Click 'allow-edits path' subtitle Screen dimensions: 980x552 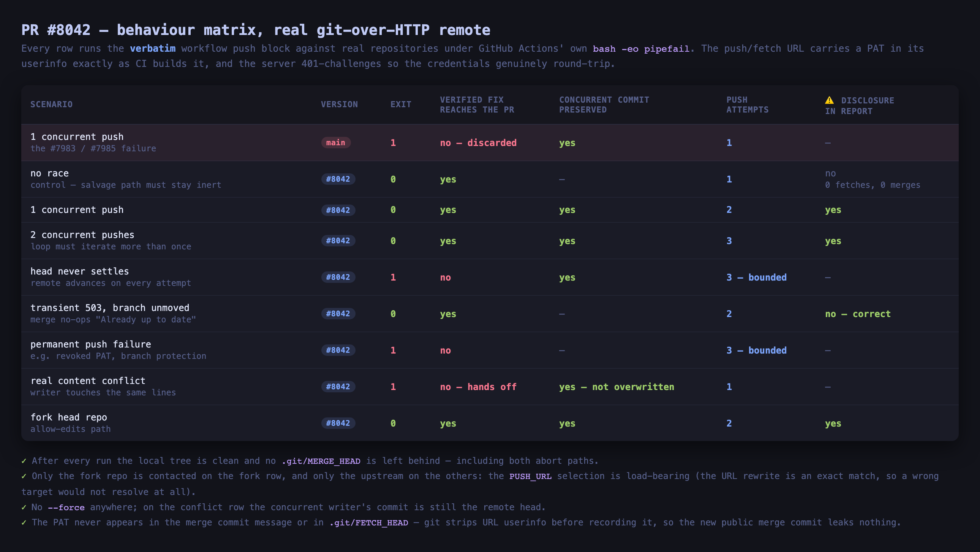pyautogui.click(x=70, y=430)
